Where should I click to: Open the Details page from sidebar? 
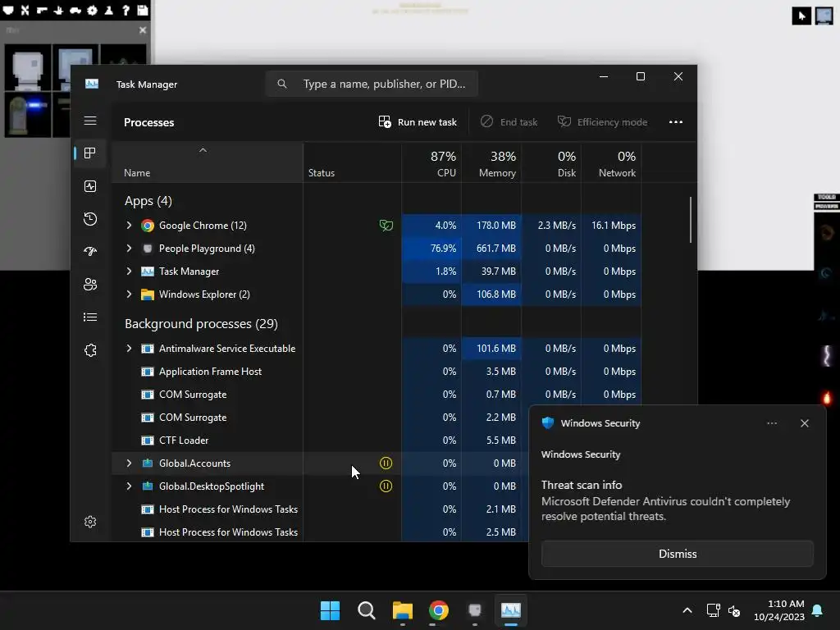(x=90, y=317)
